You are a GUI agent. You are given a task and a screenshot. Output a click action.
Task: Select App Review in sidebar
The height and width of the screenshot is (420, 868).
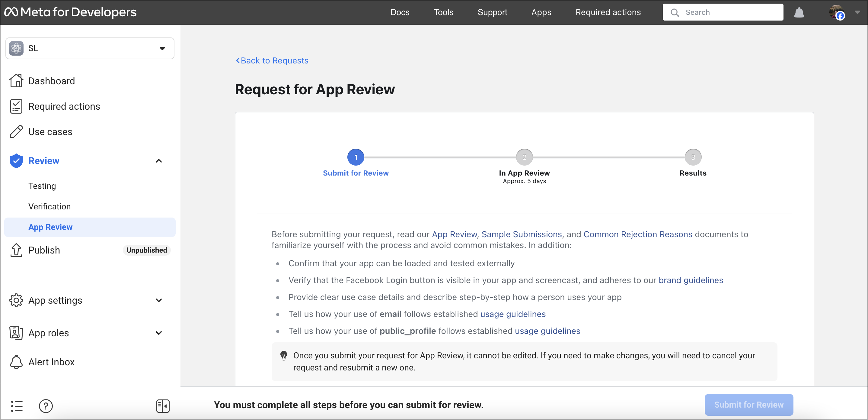point(90,227)
